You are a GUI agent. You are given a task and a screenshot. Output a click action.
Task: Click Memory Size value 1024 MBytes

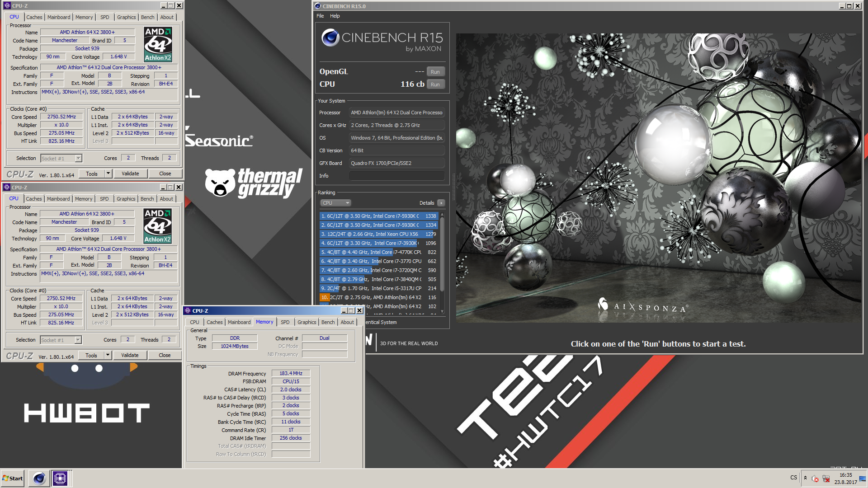[235, 346]
